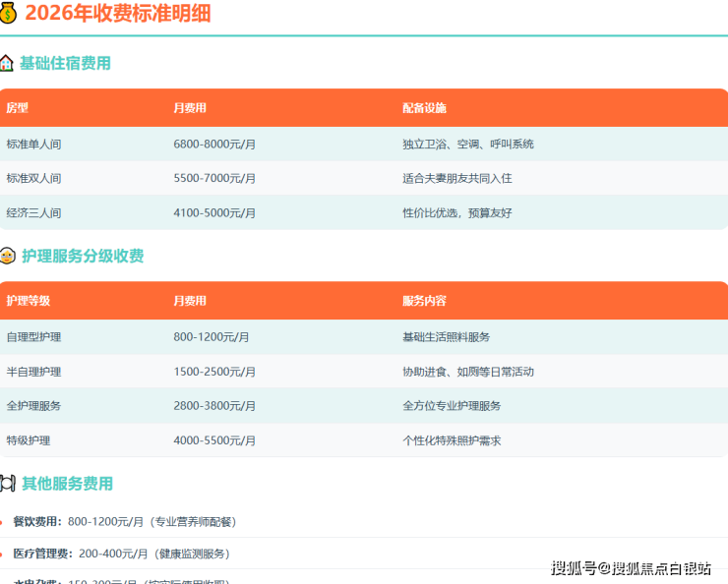Click the money bag icon beside the 2026 title
Image resolution: width=728 pixels, height=584 pixels.
coord(8,14)
